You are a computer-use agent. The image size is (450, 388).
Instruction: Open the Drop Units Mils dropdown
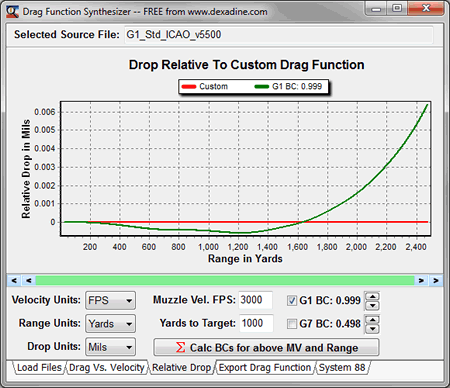click(x=110, y=347)
